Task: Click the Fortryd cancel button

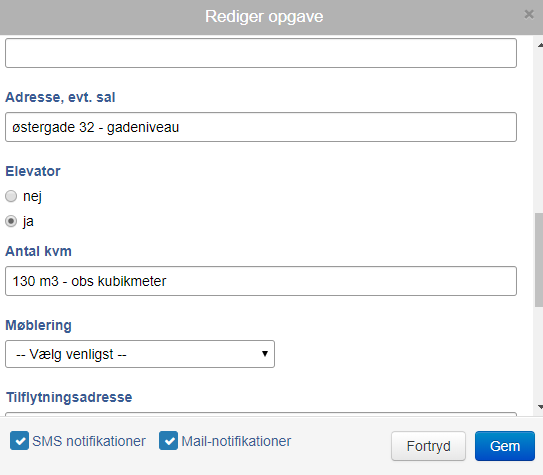Action: pyautogui.click(x=428, y=446)
